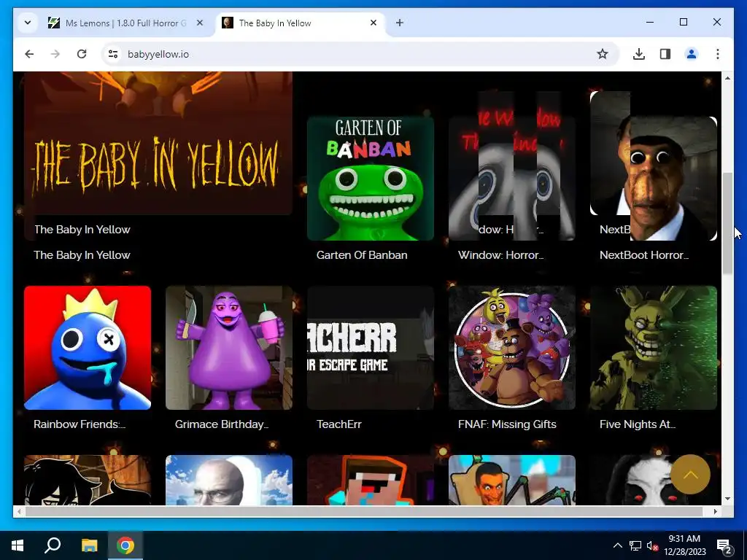Bookmark this page with the star icon
Viewport: 747px width, 560px height.
[x=602, y=54]
